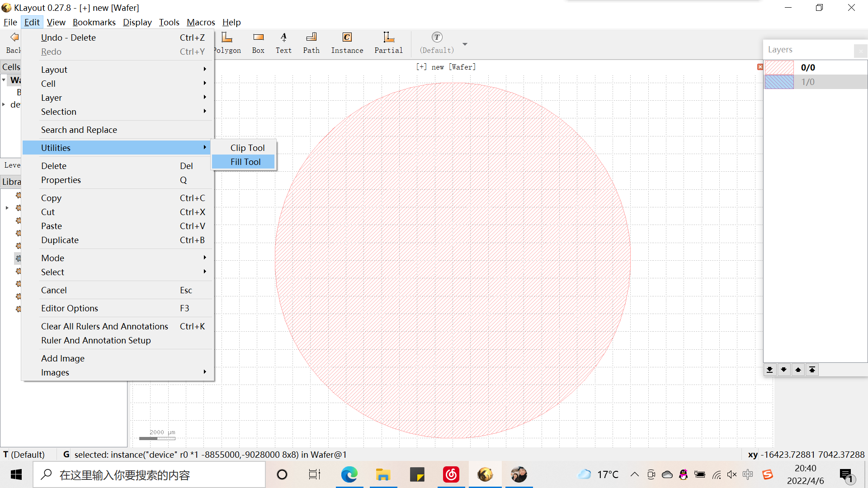Activate the Text tool
This screenshot has width=868, height=488.
[x=283, y=43]
